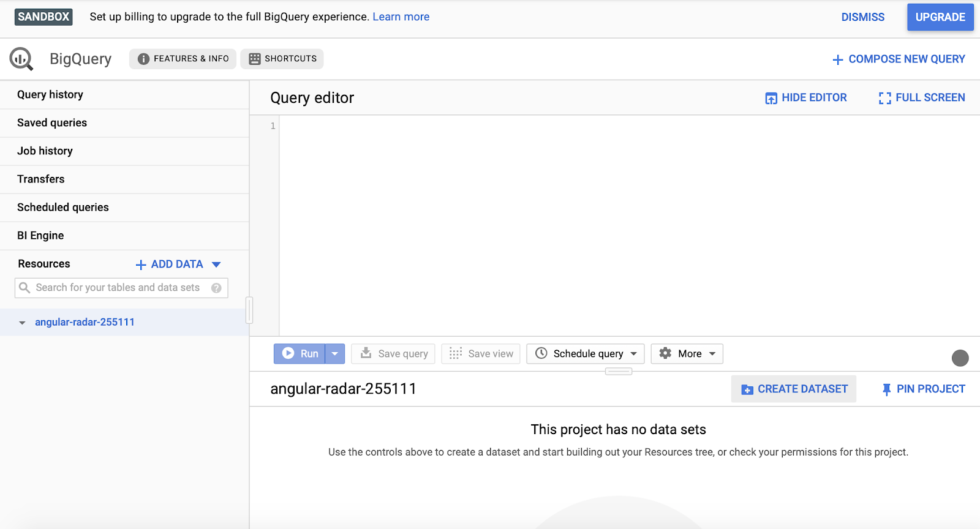Dismiss the sandbox billing banner
This screenshot has width=980, height=529.
point(862,17)
